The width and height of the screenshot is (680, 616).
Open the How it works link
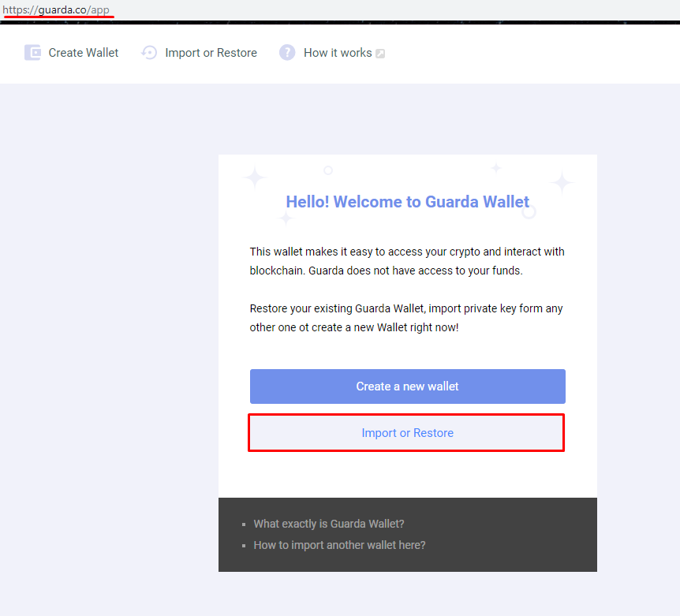point(338,53)
